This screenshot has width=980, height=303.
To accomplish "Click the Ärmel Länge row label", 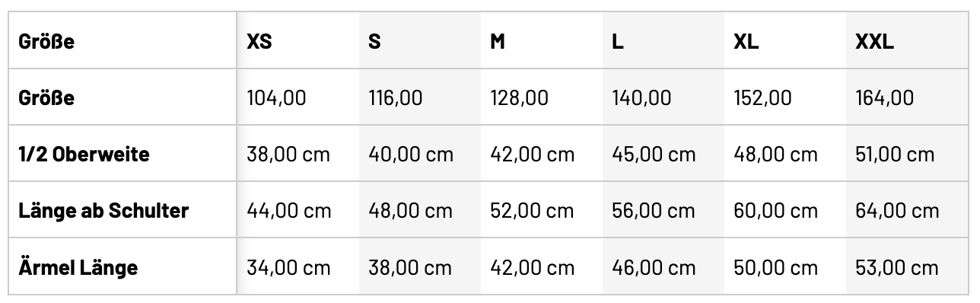I will pos(78,267).
